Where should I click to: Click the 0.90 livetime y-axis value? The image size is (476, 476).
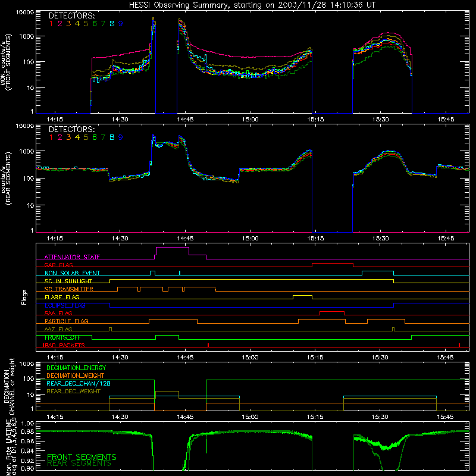pos(28,468)
